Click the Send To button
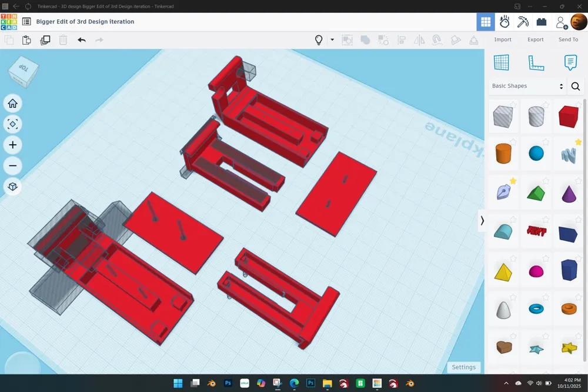The height and width of the screenshot is (392, 588). (x=568, y=39)
